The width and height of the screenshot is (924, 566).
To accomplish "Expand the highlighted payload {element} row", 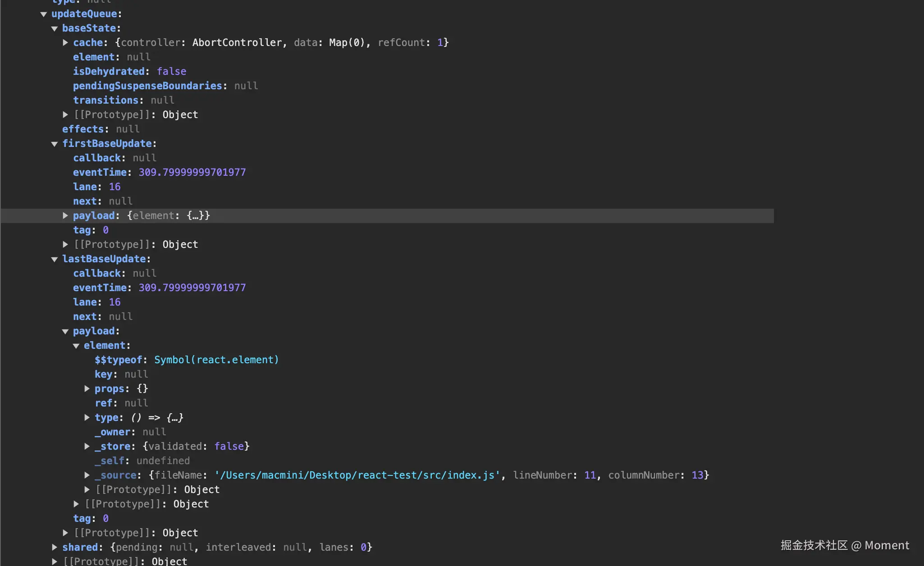I will (65, 215).
